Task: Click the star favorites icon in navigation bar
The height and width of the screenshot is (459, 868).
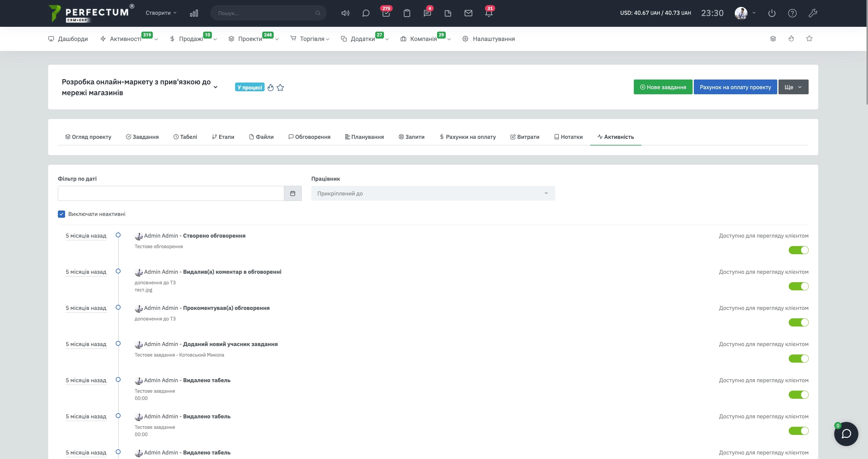Action: click(x=809, y=38)
